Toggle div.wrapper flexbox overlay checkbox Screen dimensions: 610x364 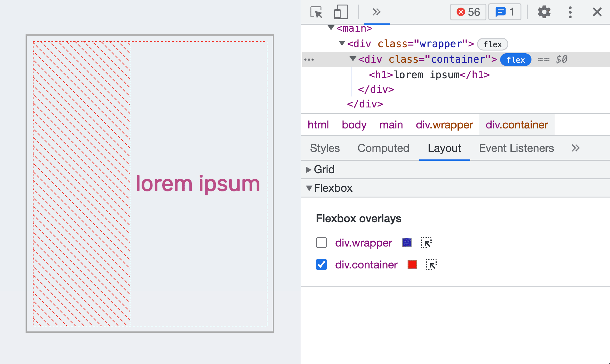[x=321, y=242]
